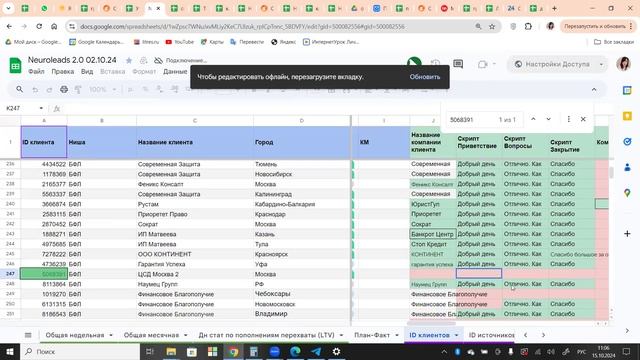Close the find in sheet box
The image size is (640, 360).
pos(583,119)
